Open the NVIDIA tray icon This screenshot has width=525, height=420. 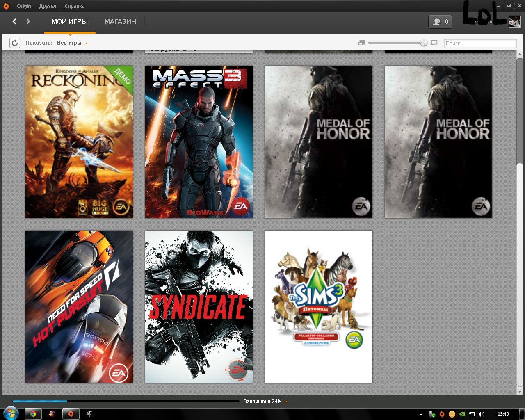462,414
